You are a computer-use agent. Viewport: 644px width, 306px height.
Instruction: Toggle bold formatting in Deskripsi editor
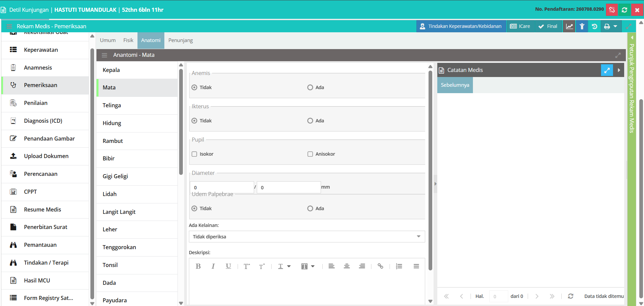[198, 266]
